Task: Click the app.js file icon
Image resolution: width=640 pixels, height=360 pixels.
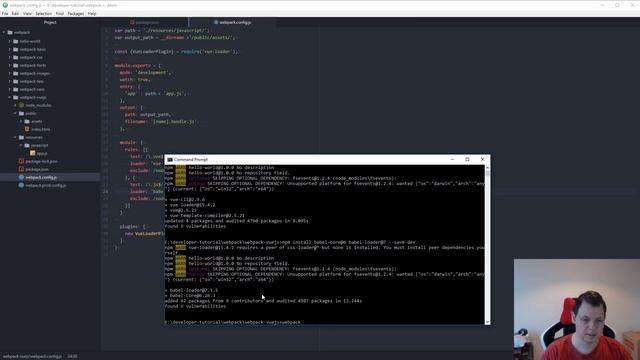Action: click(33, 153)
